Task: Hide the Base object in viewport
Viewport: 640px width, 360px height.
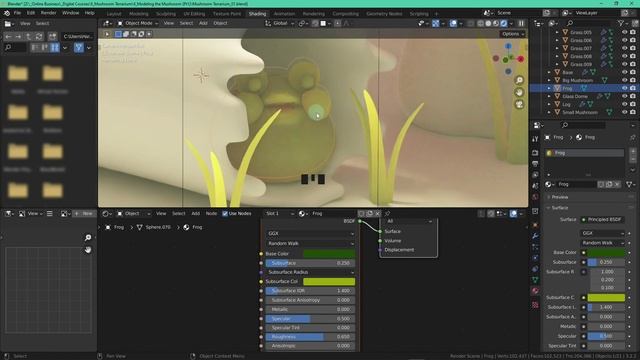Action: coord(624,72)
